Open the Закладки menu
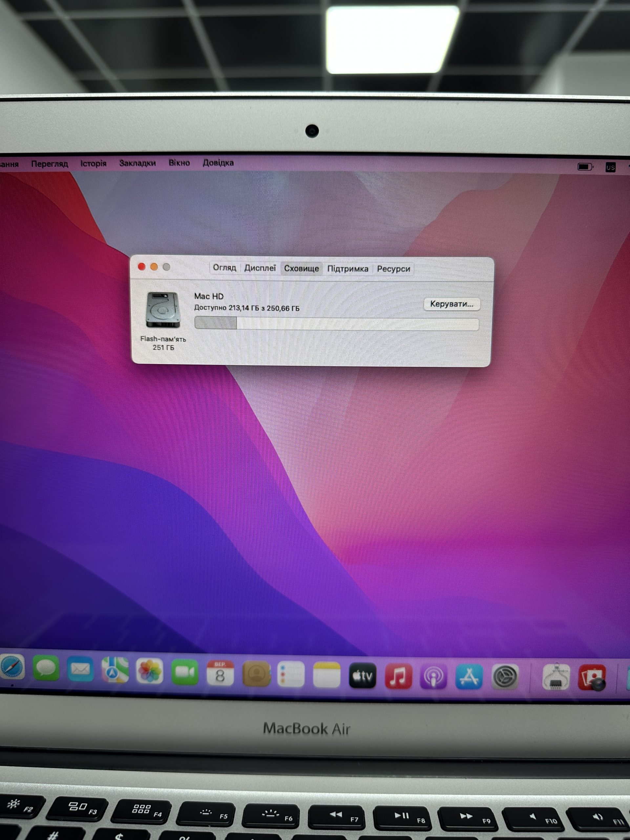630x840 pixels. coord(137,163)
